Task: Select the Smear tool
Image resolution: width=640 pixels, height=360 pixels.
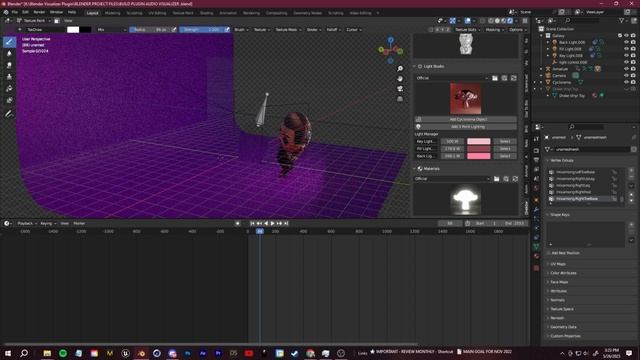Action: tap(9, 65)
